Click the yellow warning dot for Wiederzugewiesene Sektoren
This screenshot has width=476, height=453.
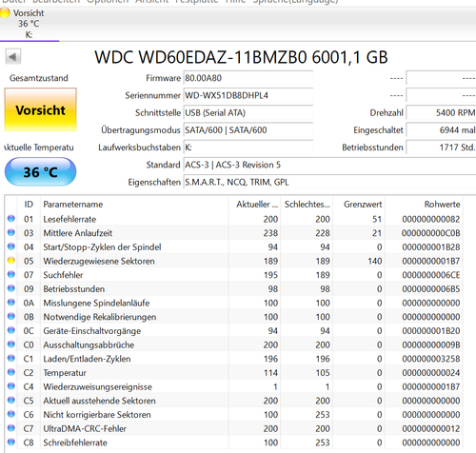coord(11,261)
